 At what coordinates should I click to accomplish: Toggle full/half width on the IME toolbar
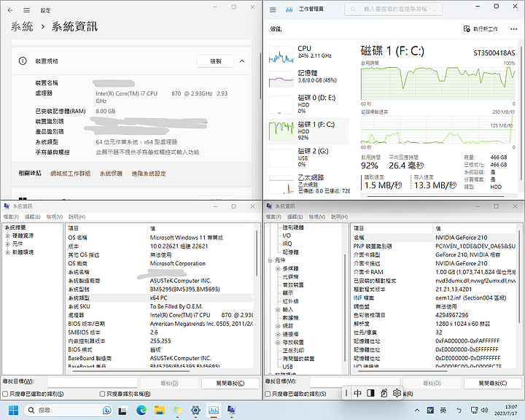(370, 393)
